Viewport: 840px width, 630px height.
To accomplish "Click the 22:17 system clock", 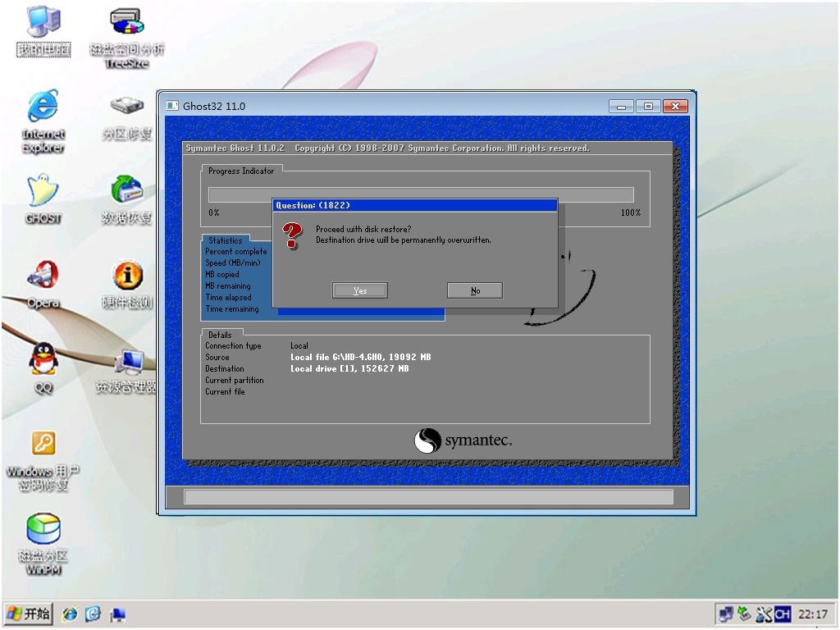I will click(813, 614).
